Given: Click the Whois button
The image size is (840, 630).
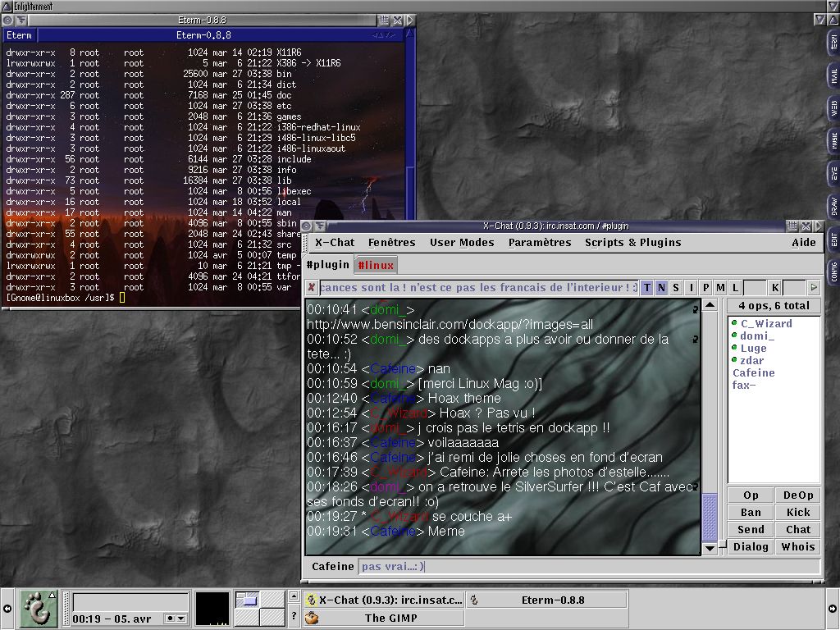Looking at the screenshot, I should pyautogui.click(x=797, y=547).
